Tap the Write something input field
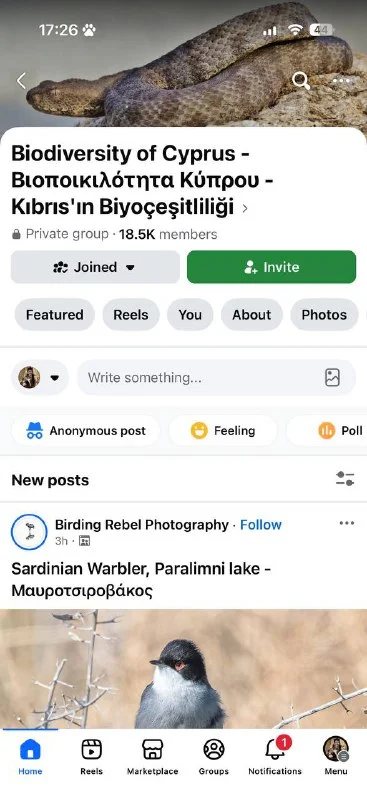The height and width of the screenshot is (800, 367). tap(216, 378)
